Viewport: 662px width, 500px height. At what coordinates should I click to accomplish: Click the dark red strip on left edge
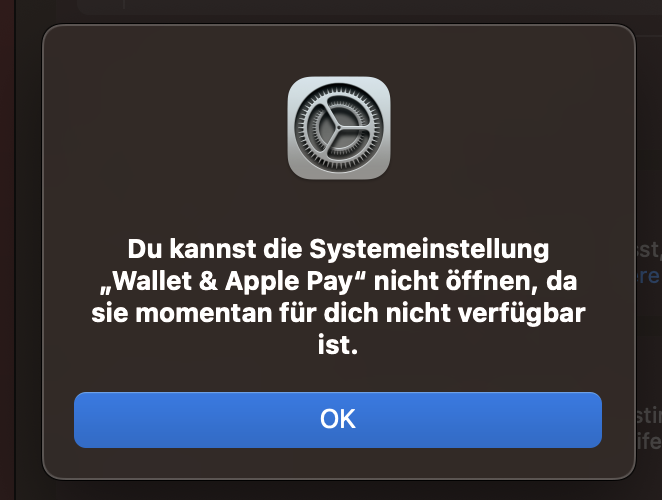pyautogui.click(x=7, y=250)
